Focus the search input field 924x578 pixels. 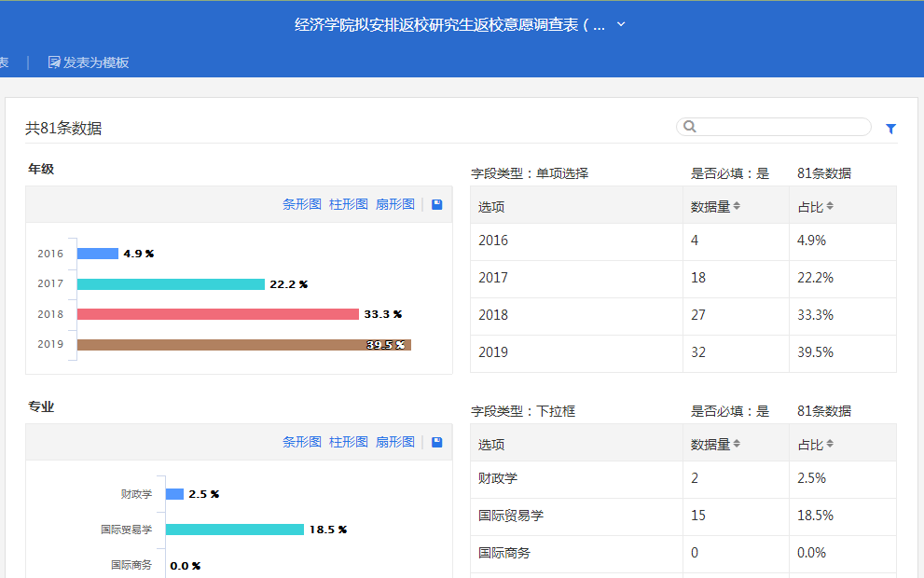click(x=781, y=127)
